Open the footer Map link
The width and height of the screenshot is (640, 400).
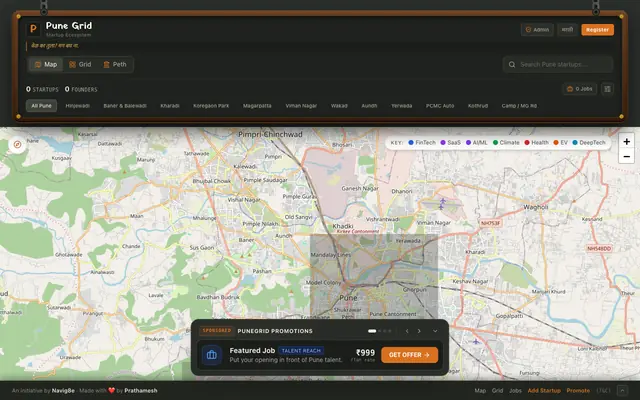[480, 391]
